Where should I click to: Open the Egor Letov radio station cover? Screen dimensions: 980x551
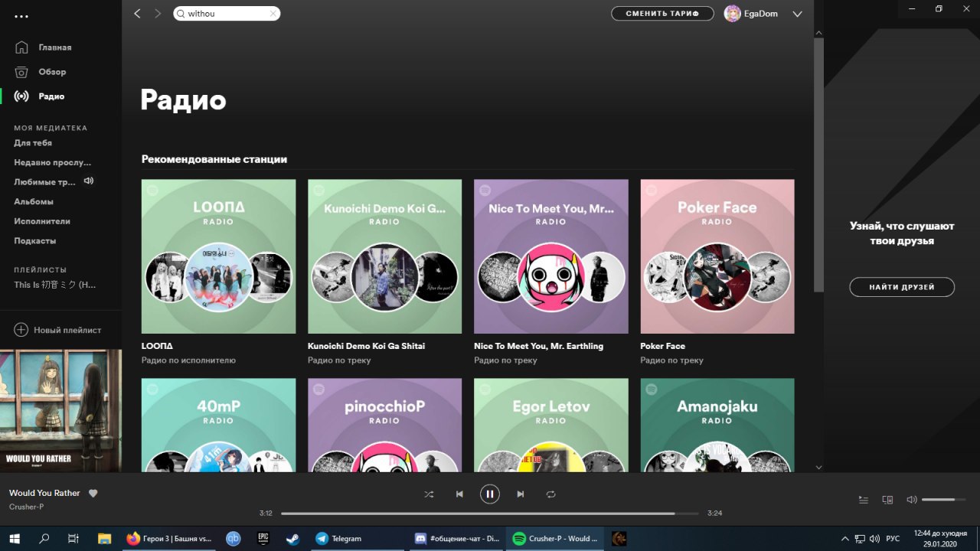[x=551, y=425]
